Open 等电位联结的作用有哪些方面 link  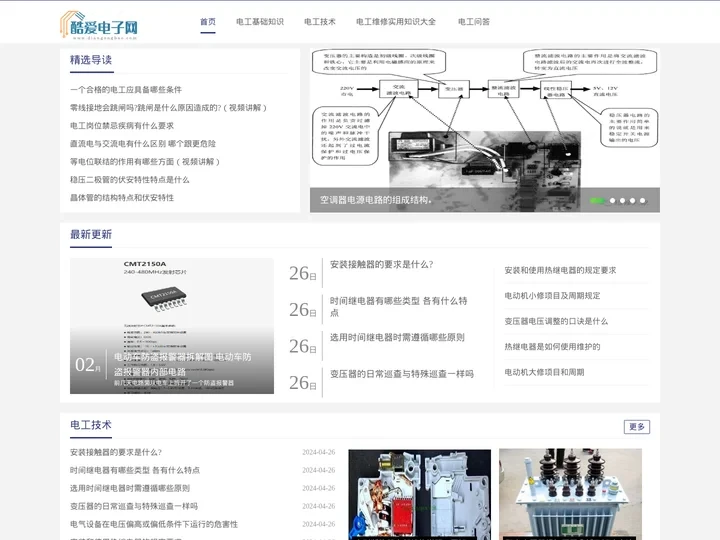click(x=145, y=162)
